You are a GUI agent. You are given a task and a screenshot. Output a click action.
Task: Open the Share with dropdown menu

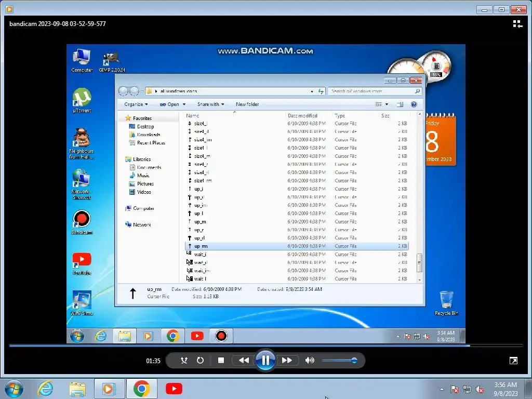(211, 104)
